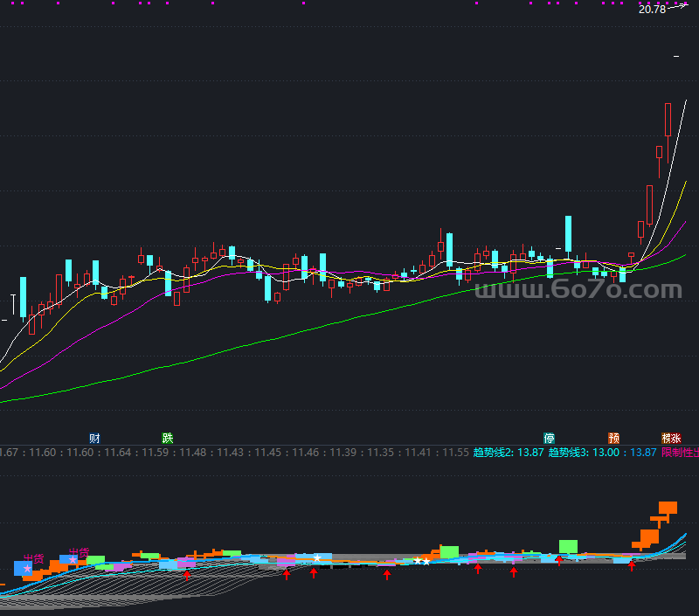
Task: Click the 11.43 indicator value
Action: pos(230,453)
